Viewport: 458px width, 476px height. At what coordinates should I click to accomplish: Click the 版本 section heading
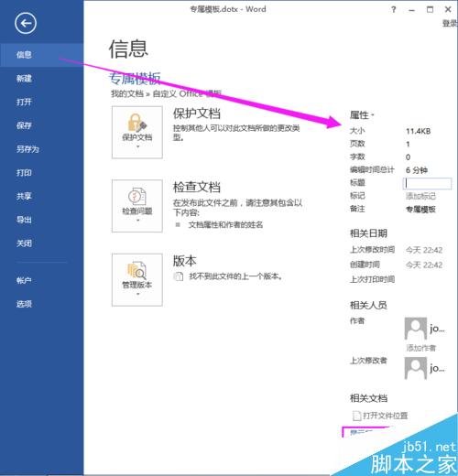click(185, 261)
